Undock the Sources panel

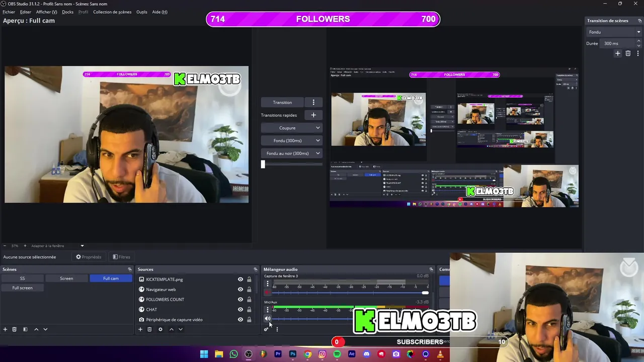255,269
